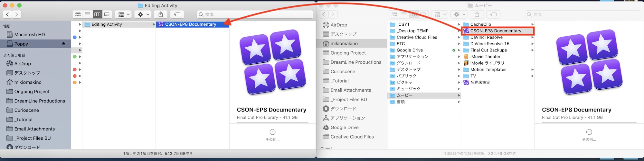Go back in ムービー window
644x161 pixels.
[x=324, y=14]
